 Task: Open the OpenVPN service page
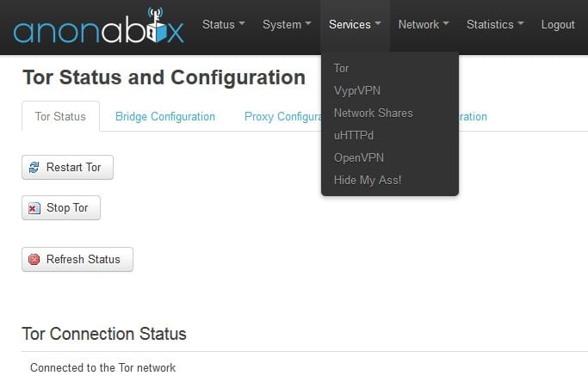(358, 157)
